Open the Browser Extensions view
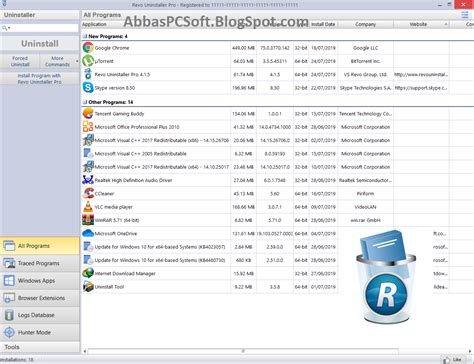 coord(40,298)
